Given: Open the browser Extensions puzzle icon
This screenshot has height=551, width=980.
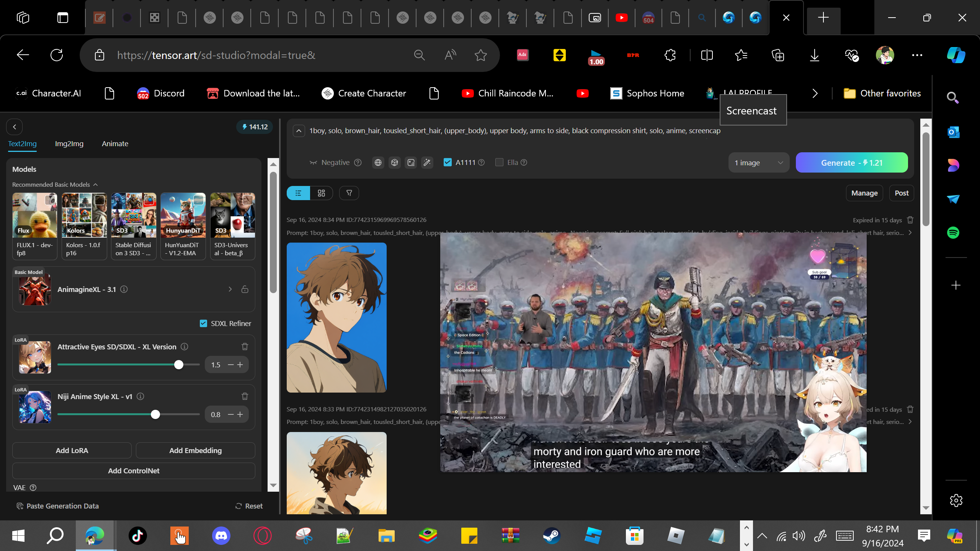Looking at the screenshot, I should click(670, 55).
